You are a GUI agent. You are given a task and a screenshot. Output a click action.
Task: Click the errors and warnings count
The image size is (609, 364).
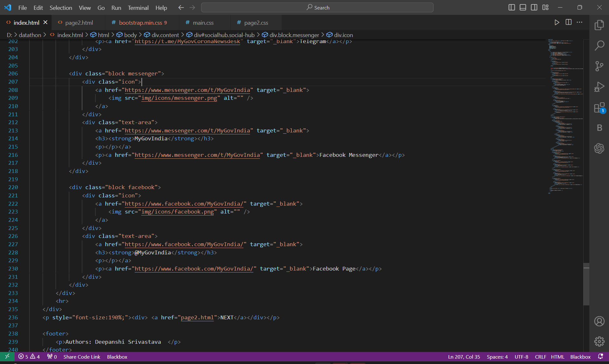[x=29, y=357]
